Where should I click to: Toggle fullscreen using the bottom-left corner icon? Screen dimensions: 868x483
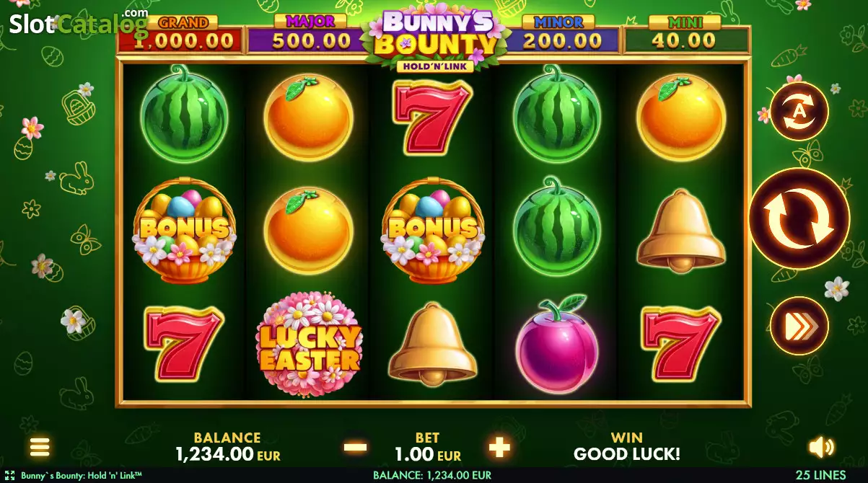coord(9,476)
